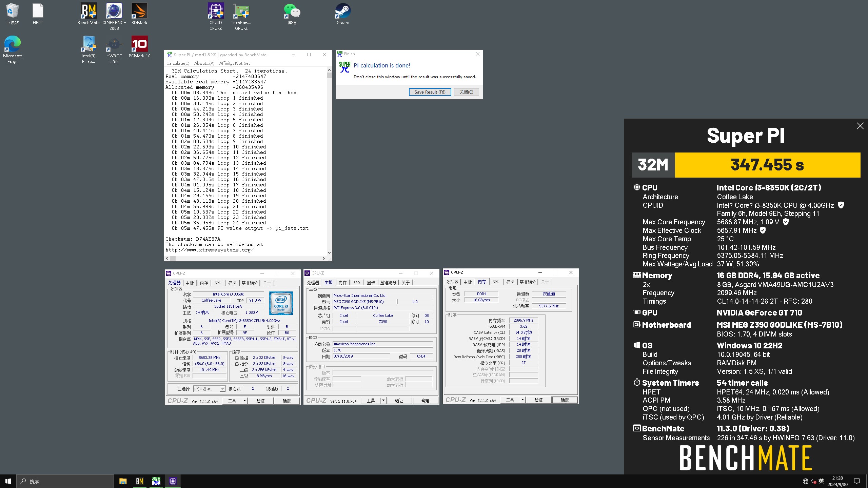Screen dimensions: 868x488
Task: Click the 347.455 s result in BenchMate
Action: coord(767,165)
